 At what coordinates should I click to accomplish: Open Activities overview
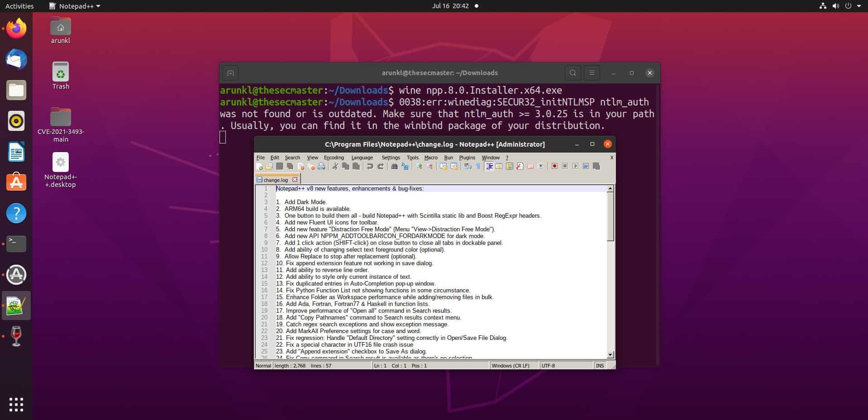point(19,6)
